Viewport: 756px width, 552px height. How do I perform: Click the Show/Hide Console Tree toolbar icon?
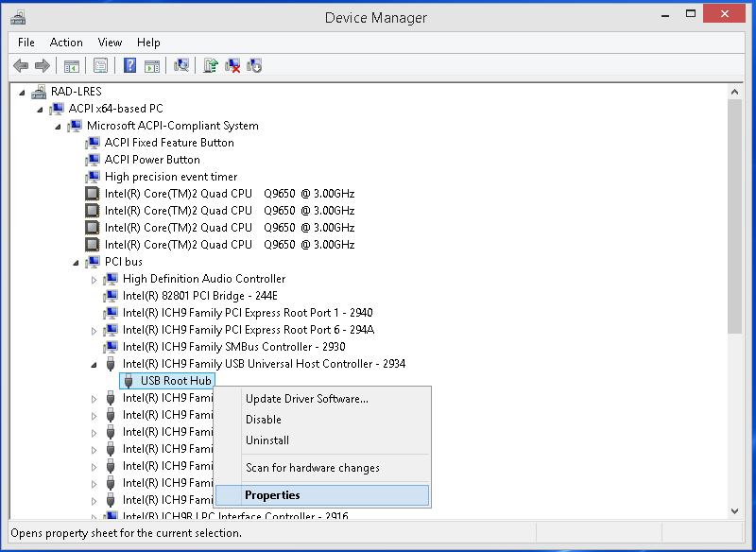click(71, 65)
